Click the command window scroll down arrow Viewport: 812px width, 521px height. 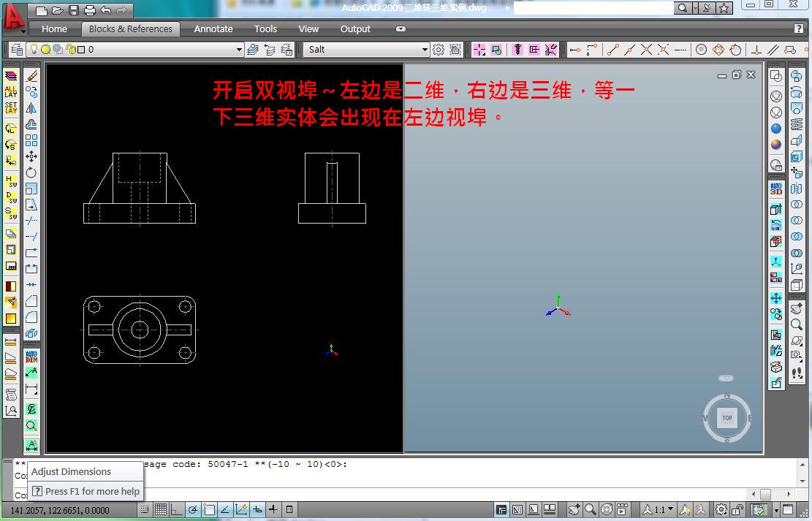click(802, 481)
